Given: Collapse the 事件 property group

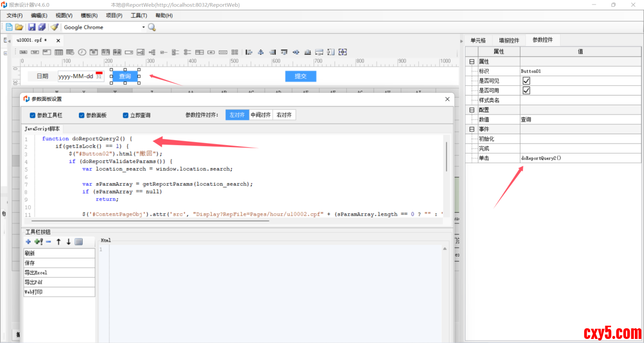Looking at the screenshot, I should [471, 129].
